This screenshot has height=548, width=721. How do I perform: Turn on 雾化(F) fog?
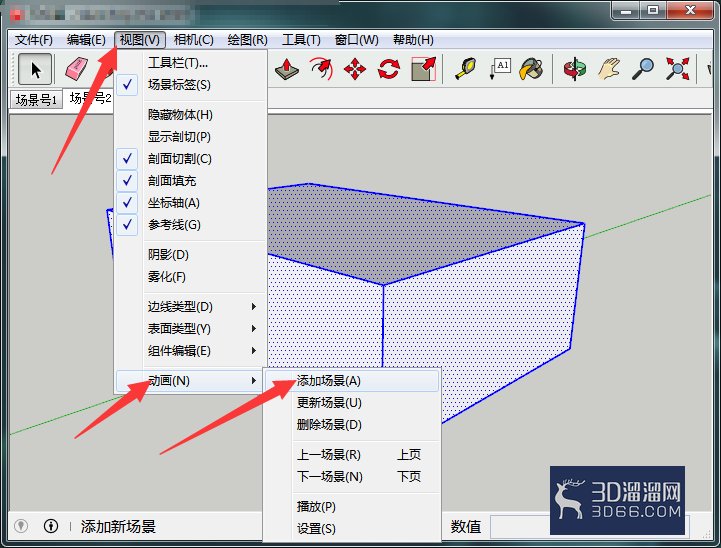(x=191, y=277)
